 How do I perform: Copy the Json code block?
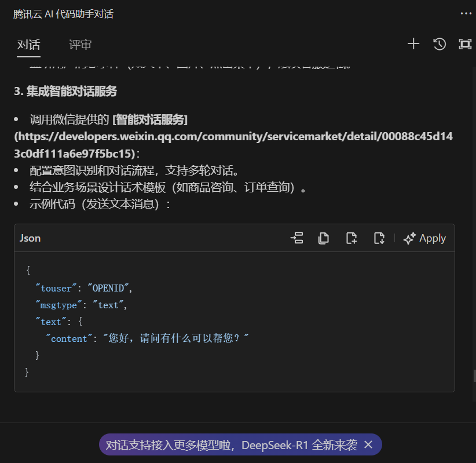[x=323, y=238]
